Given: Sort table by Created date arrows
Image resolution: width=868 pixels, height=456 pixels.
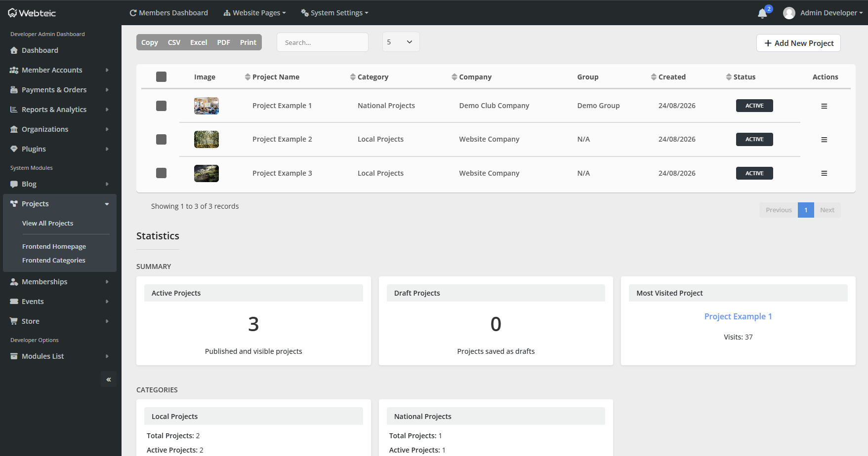Looking at the screenshot, I should point(654,77).
